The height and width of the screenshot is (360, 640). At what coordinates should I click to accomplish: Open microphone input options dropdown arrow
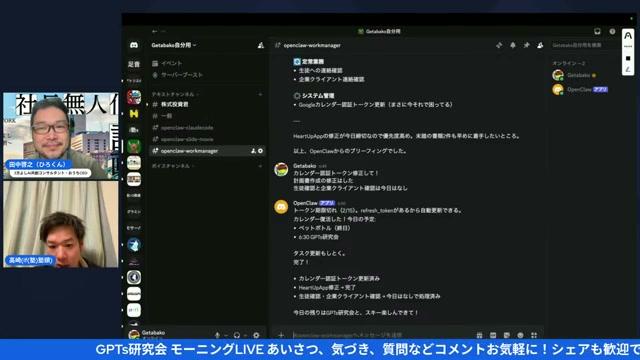click(x=226, y=335)
